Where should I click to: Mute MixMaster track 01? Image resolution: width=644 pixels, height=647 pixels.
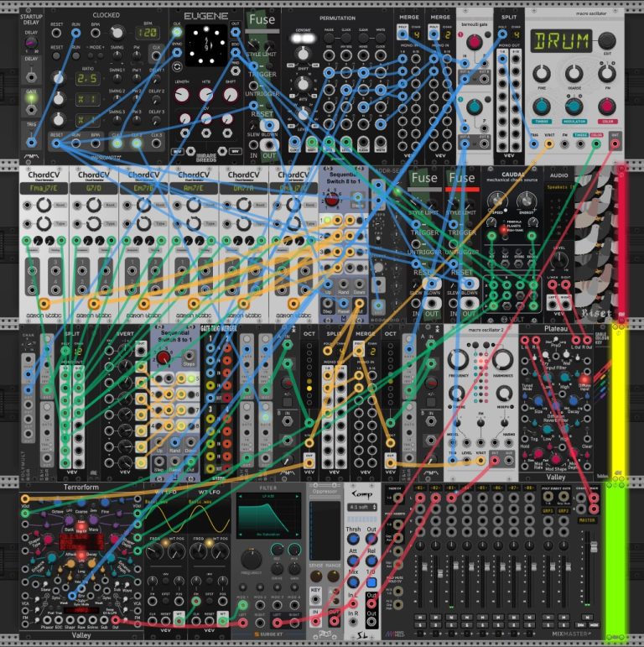tap(420, 617)
